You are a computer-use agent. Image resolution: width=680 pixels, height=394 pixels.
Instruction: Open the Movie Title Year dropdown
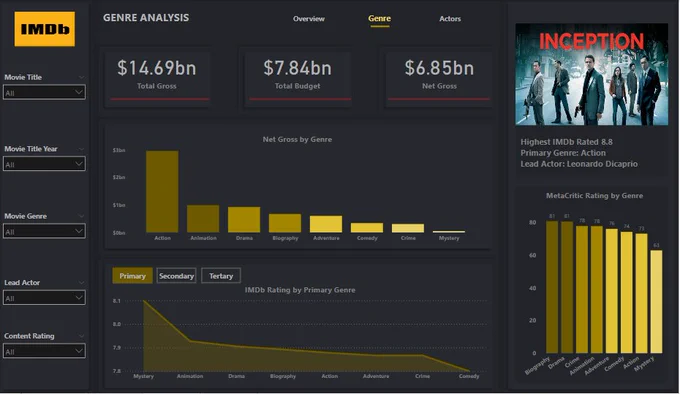pos(44,164)
